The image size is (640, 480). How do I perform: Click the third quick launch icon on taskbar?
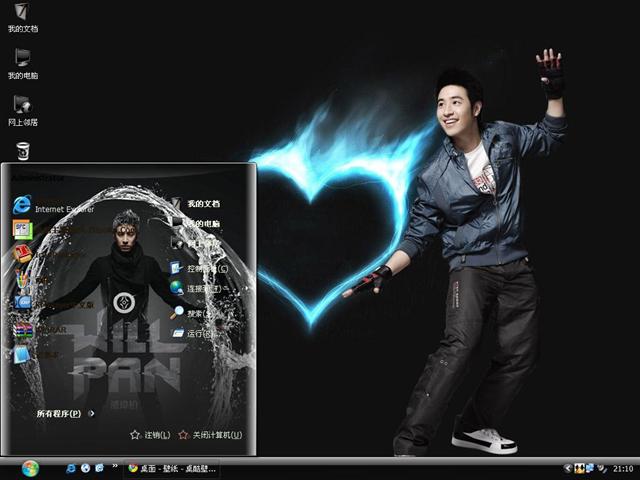[99, 468]
